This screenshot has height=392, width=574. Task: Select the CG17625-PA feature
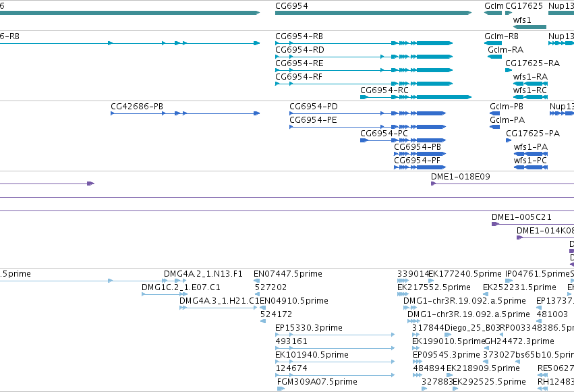(x=509, y=140)
